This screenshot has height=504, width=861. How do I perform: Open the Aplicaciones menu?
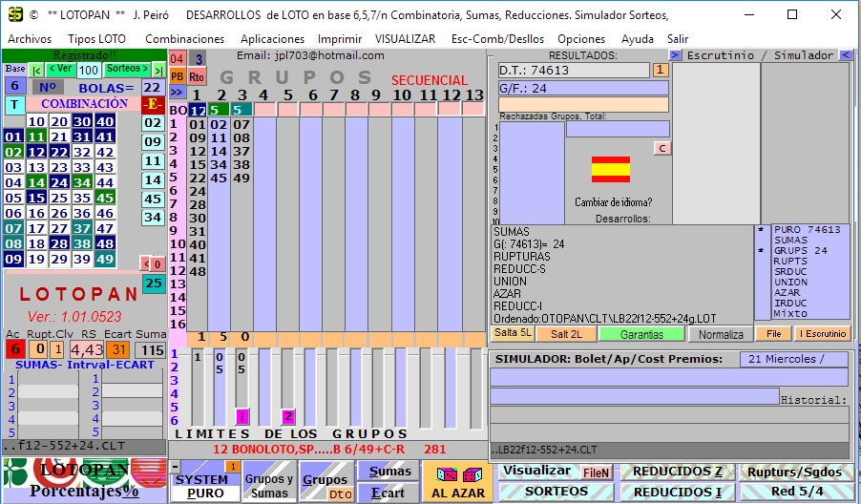click(x=272, y=39)
